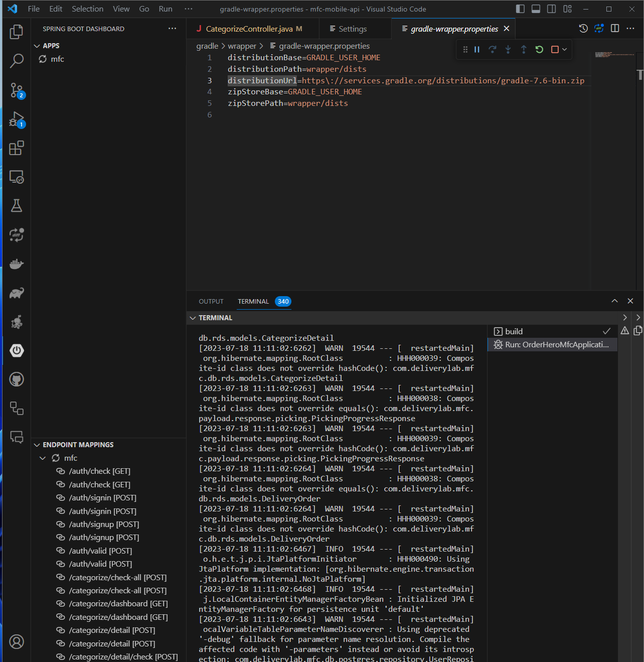Pause the debug session

coord(477,49)
